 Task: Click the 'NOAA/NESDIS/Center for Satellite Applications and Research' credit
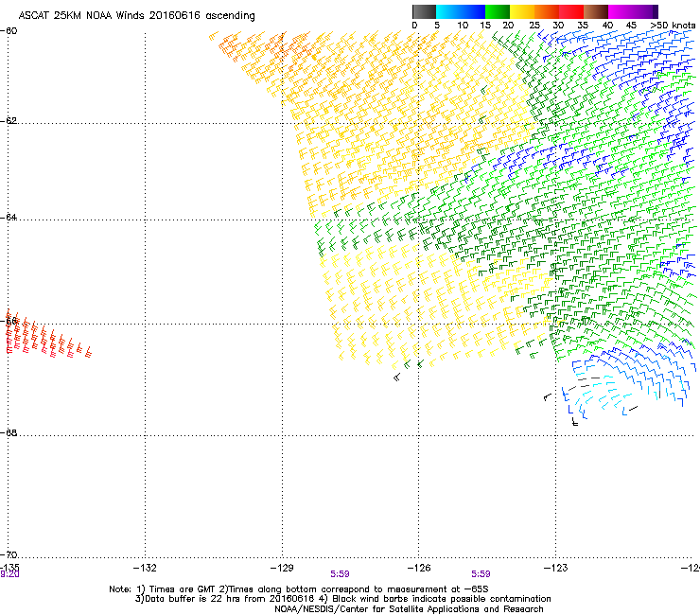[409, 609]
